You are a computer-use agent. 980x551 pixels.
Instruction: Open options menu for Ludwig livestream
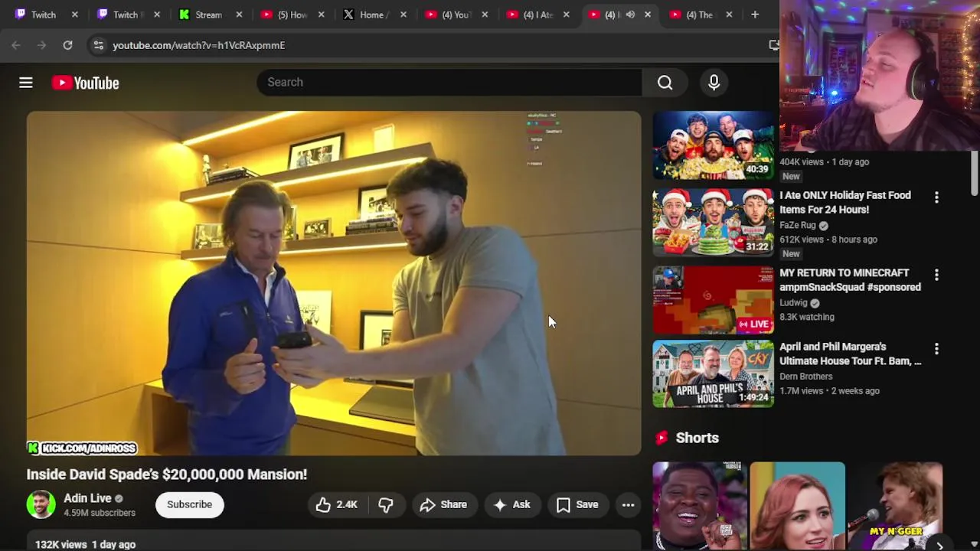[x=936, y=275]
